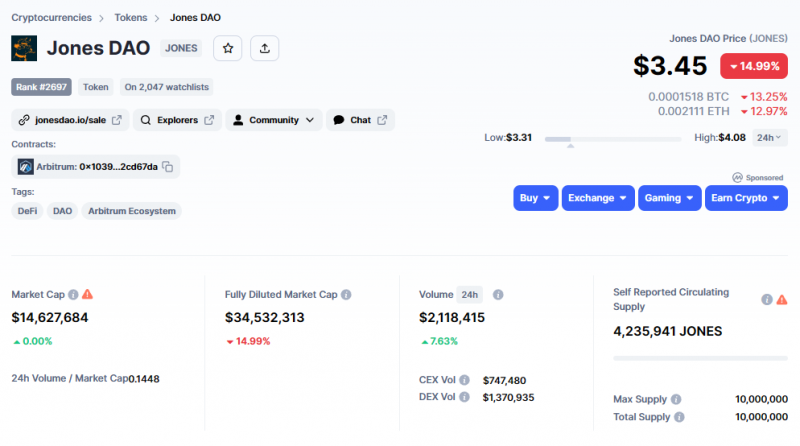Click info icon next to Volume 24h
800x446 pixels.
coord(498,295)
